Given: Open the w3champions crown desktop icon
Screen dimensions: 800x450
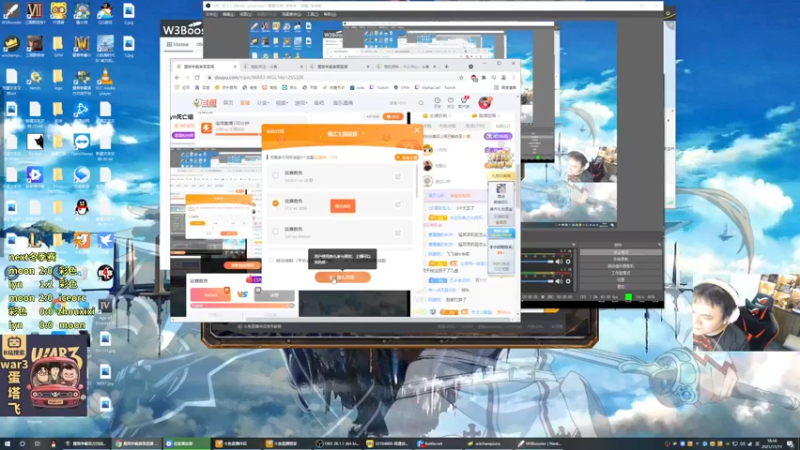Looking at the screenshot, I should click(11, 47).
